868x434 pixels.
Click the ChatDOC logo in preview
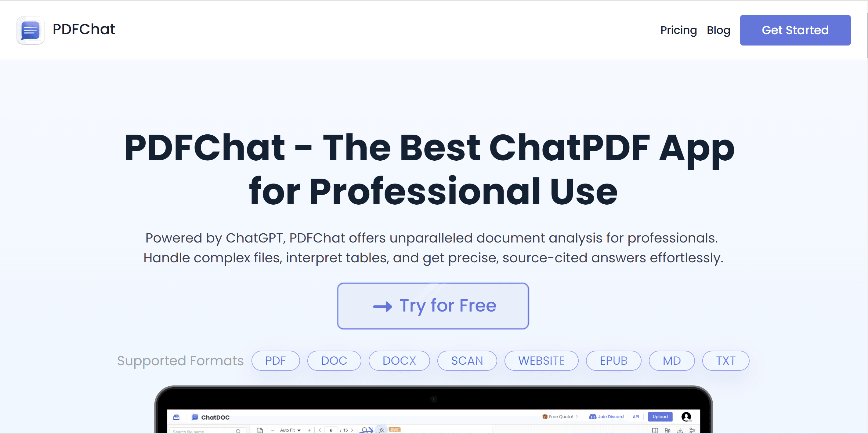(211, 417)
